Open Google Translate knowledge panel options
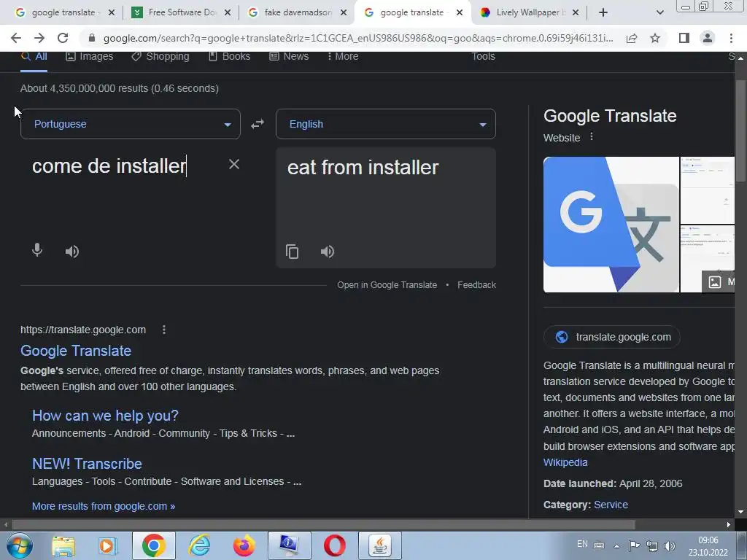 (x=592, y=136)
